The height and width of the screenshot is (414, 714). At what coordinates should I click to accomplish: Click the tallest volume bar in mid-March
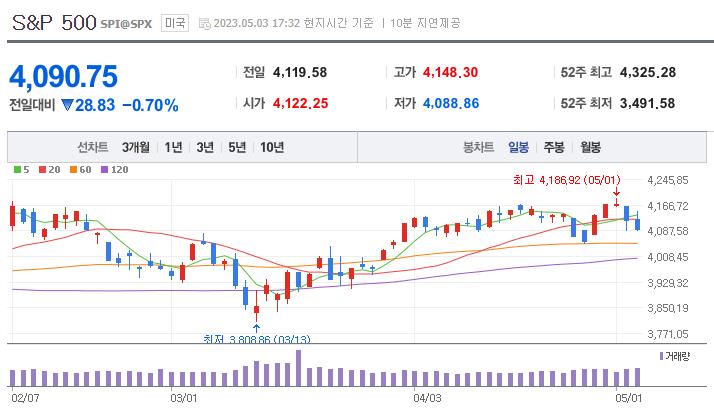point(298,368)
